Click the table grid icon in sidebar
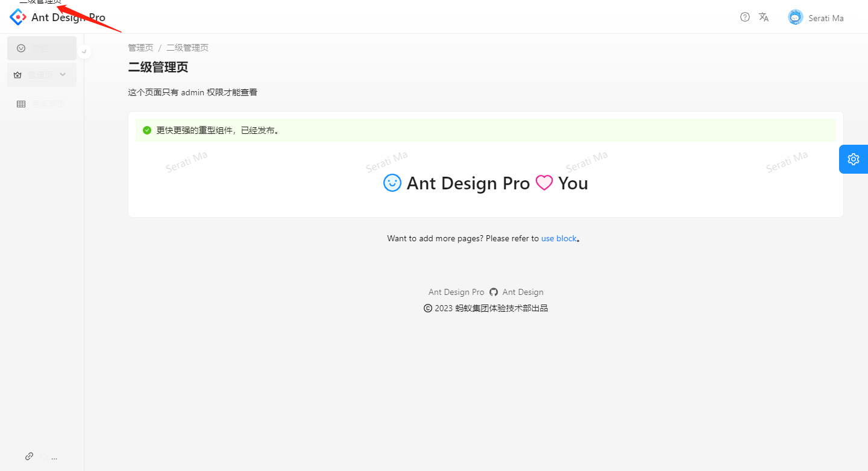This screenshot has height=471, width=868. click(21, 104)
